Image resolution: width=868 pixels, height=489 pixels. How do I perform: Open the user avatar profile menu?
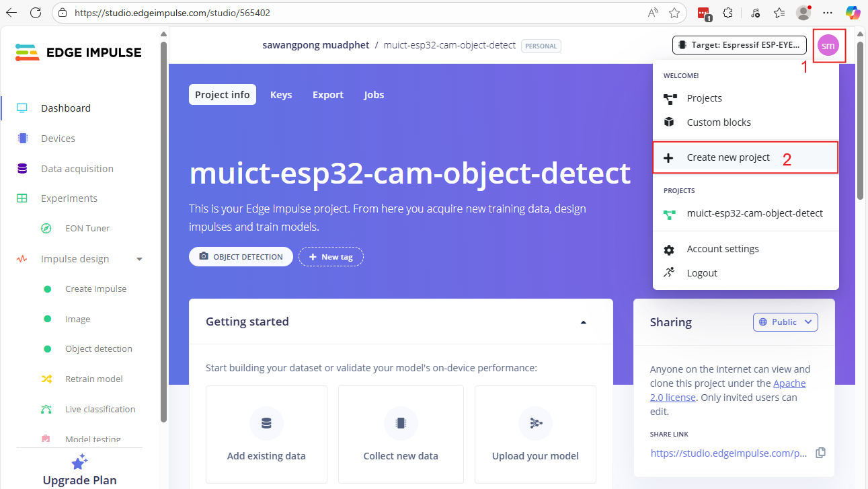[828, 46]
